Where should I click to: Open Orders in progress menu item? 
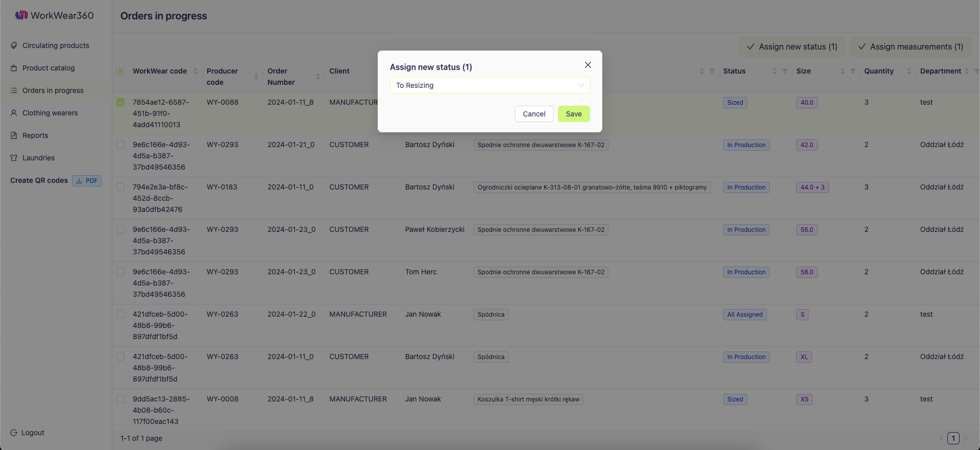tap(53, 90)
